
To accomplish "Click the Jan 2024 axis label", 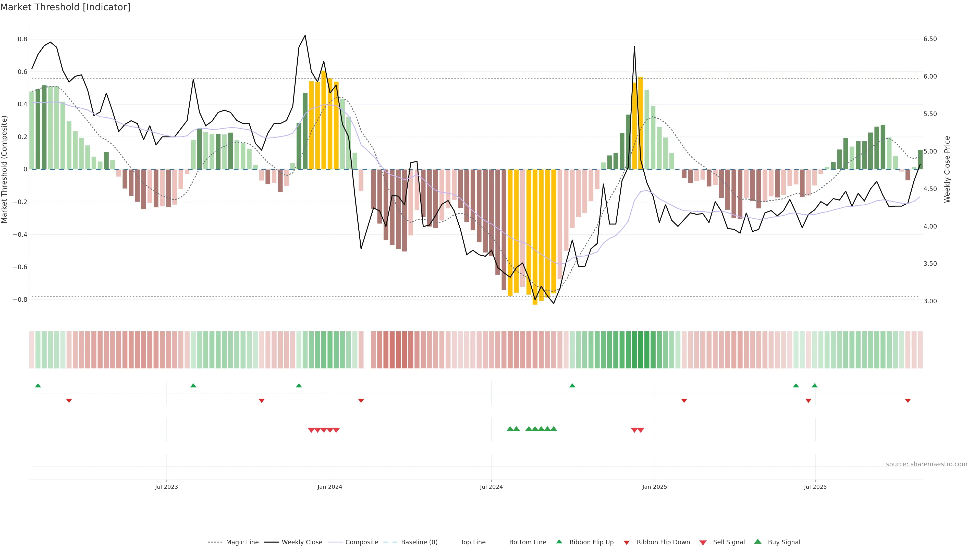I will click(329, 487).
